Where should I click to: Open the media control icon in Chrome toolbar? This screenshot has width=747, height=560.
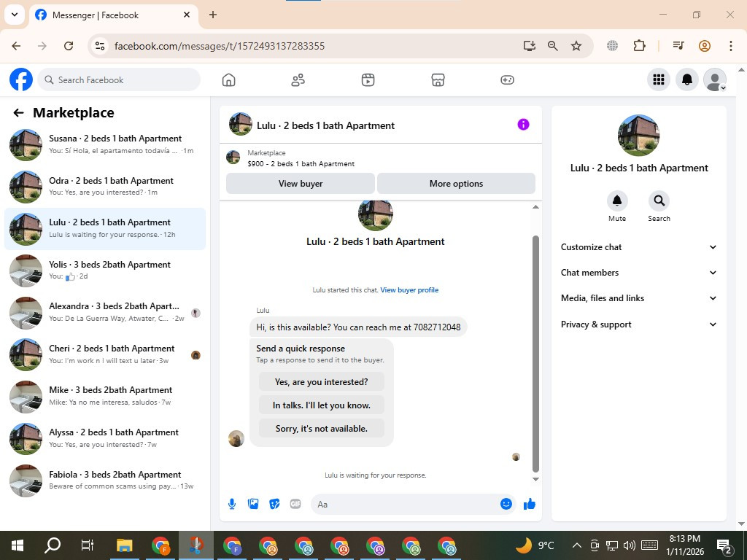pos(678,46)
